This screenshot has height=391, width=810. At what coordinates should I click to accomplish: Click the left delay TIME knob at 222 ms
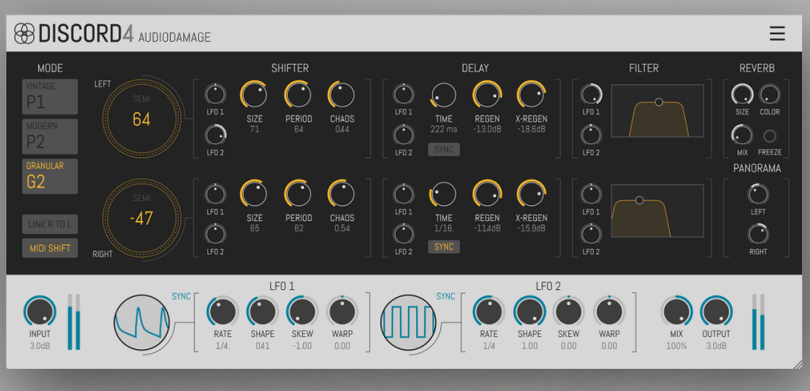point(444,95)
